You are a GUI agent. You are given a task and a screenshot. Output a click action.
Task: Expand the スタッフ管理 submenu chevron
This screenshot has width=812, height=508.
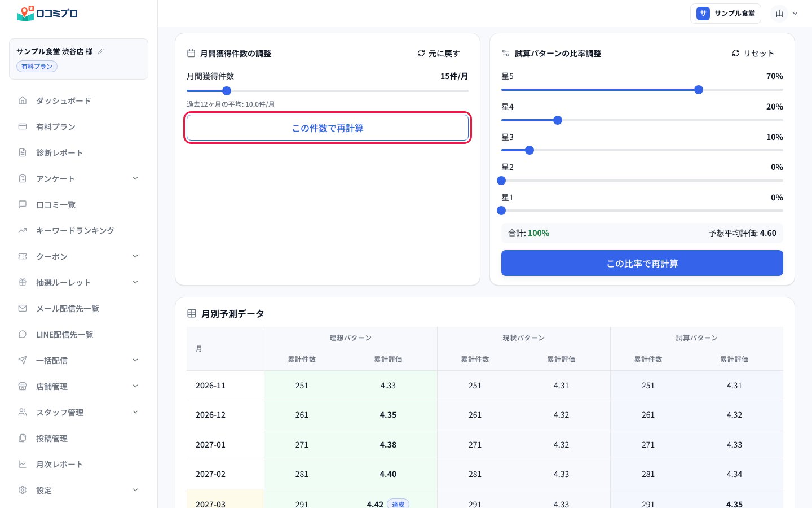click(135, 412)
